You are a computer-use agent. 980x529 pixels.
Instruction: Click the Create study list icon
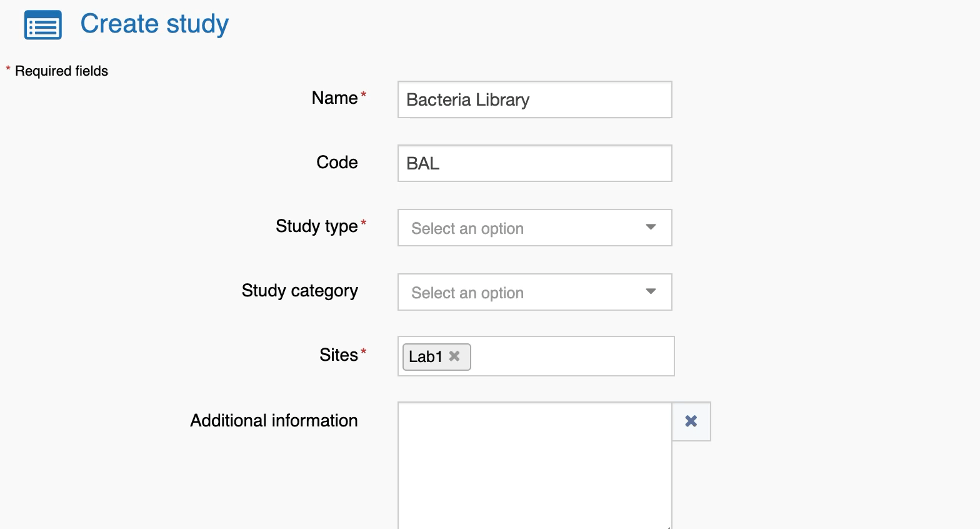point(42,25)
